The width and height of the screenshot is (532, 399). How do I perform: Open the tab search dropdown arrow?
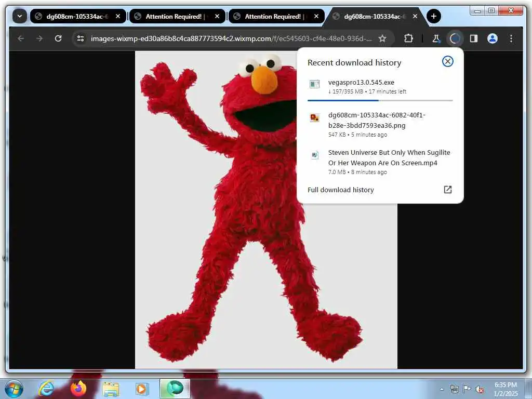[x=20, y=16]
